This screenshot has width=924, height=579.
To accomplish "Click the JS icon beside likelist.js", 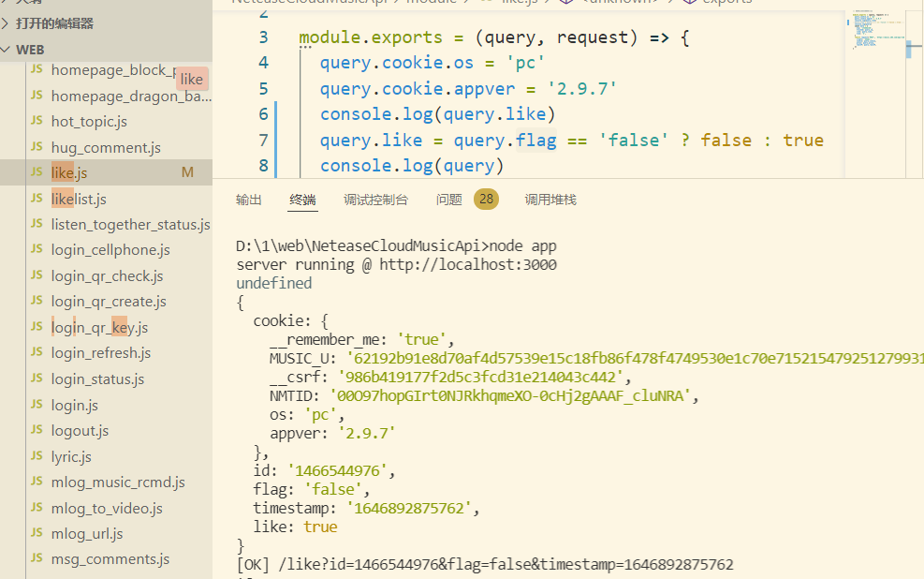I will [x=36, y=198].
